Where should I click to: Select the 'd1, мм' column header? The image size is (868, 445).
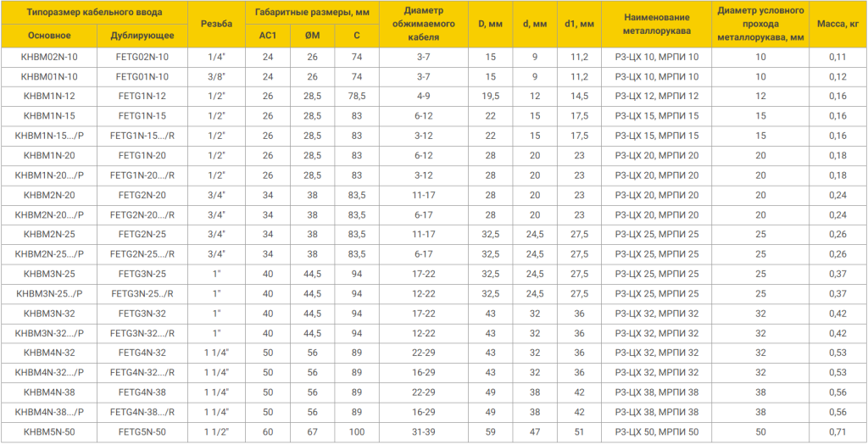pyautogui.click(x=579, y=24)
